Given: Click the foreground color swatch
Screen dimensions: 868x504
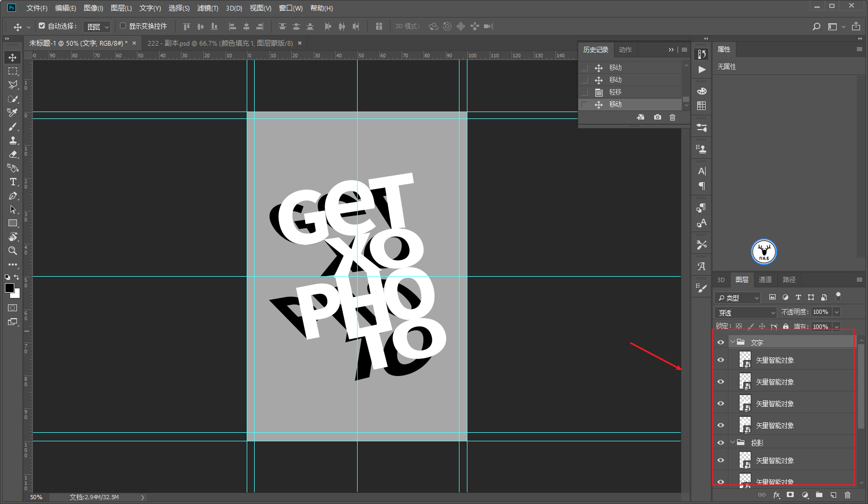Looking at the screenshot, I should [10, 288].
